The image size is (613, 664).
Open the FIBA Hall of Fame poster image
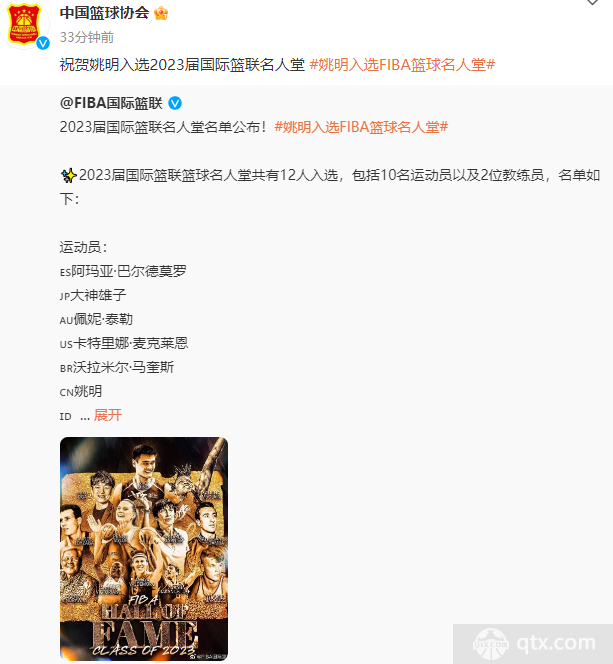[144, 549]
